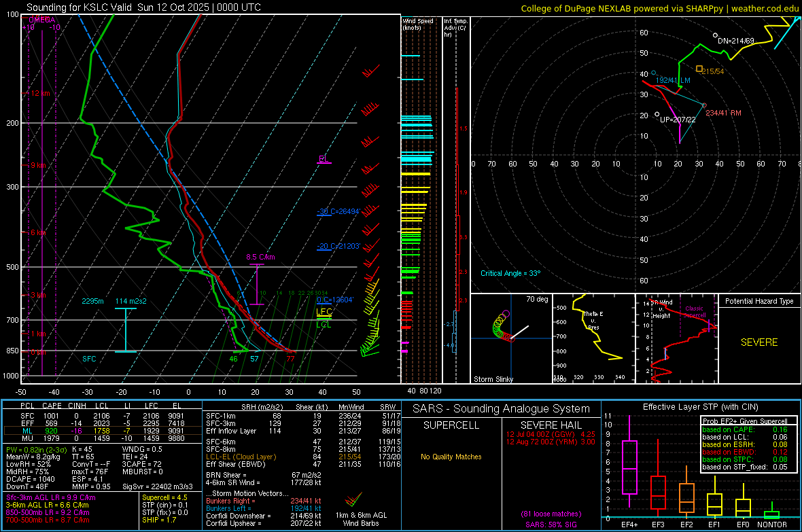Click the yellow SEVERE hazard type text
This screenshot has height=532, width=802.
click(x=759, y=342)
